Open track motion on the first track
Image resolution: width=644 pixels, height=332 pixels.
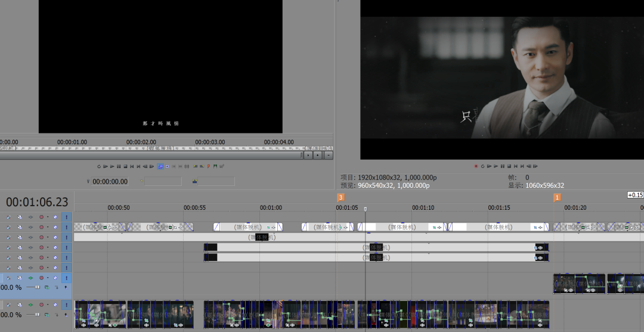[9, 217]
